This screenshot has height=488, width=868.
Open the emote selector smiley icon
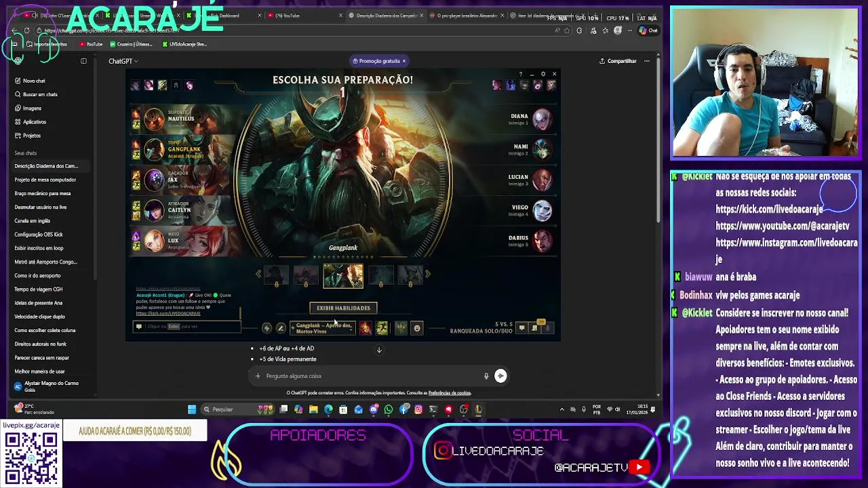417,328
